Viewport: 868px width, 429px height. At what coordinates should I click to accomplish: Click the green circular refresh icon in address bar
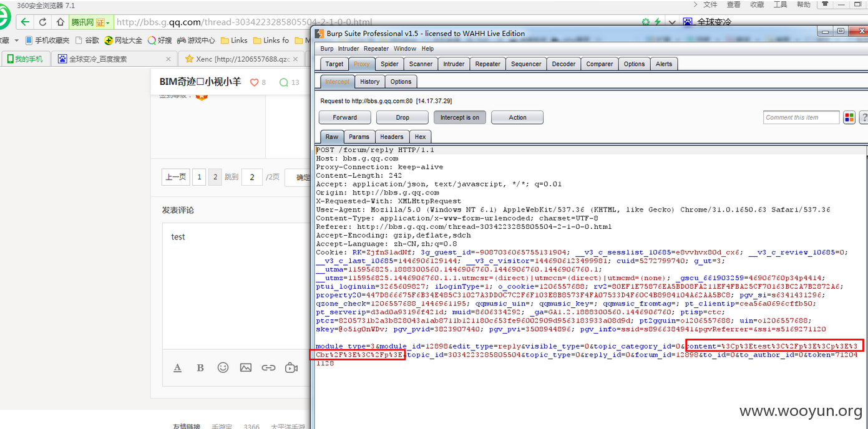pyautogui.click(x=646, y=22)
